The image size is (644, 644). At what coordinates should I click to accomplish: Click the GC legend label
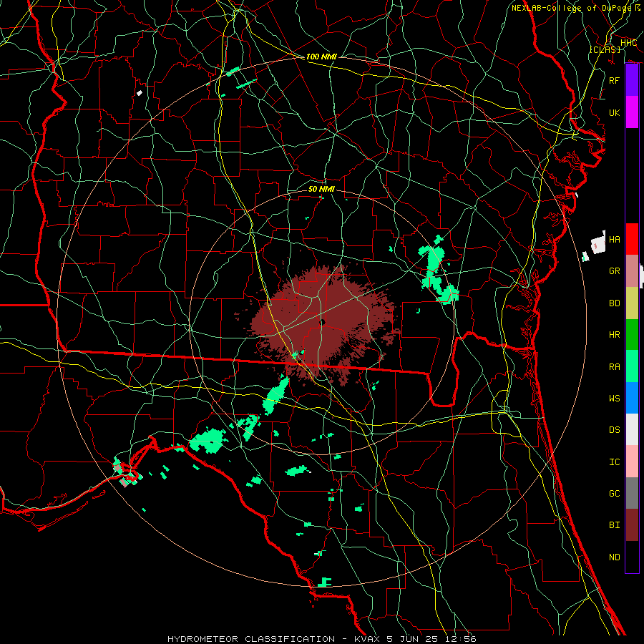click(615, 494)
